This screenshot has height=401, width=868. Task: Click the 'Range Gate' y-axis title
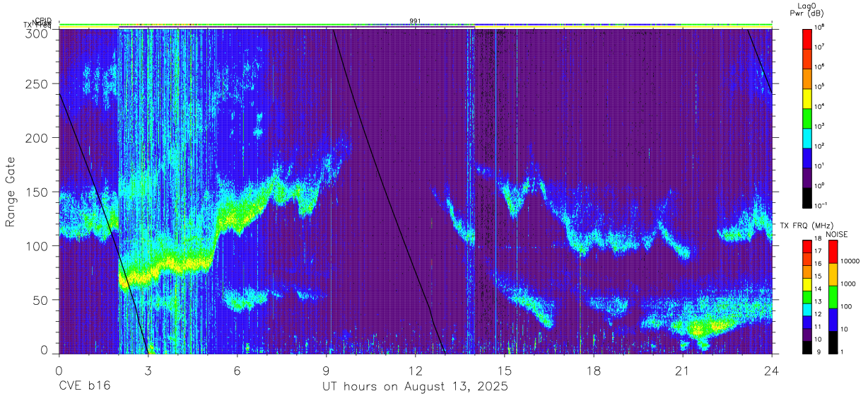coord(11,192)
